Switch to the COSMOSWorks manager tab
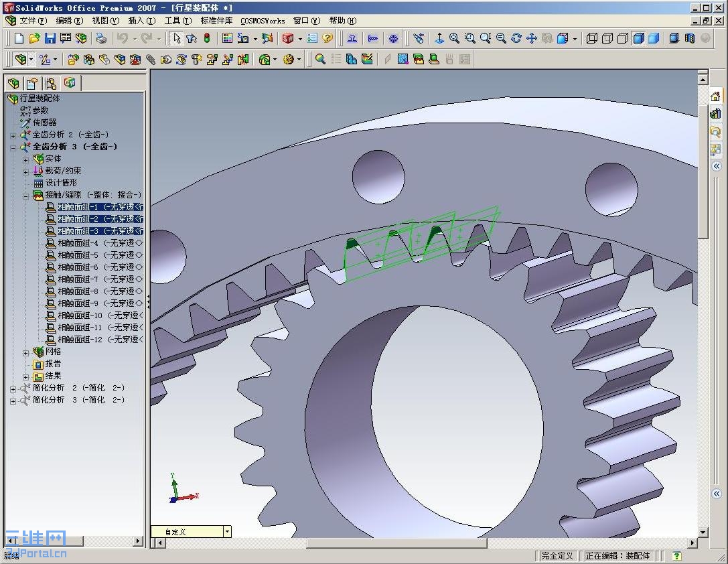Screen dimensions: 728x564 pyautogui.click(x=70, y=82)
